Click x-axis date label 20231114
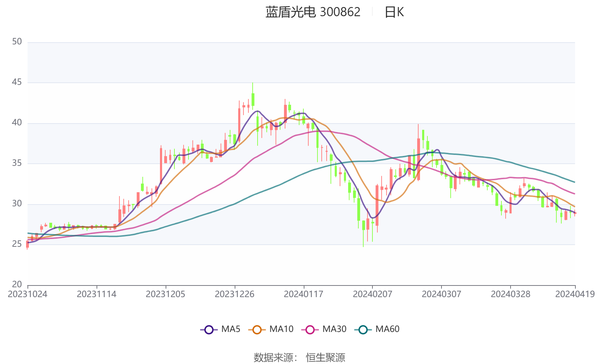The image size is (599, 364). [97, 294]
